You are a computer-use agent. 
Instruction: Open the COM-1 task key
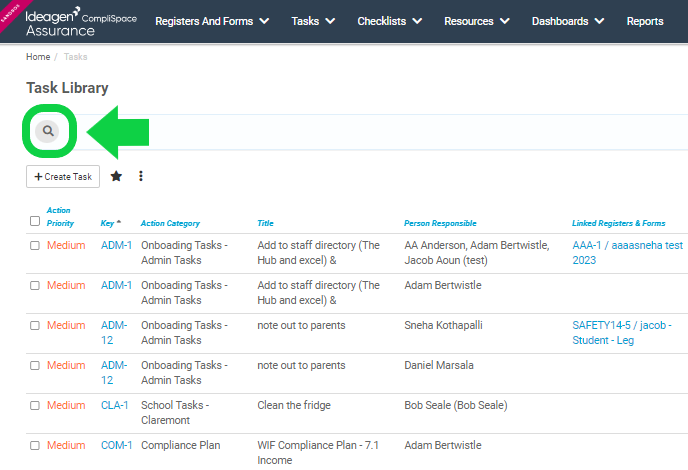coord(116,445)
